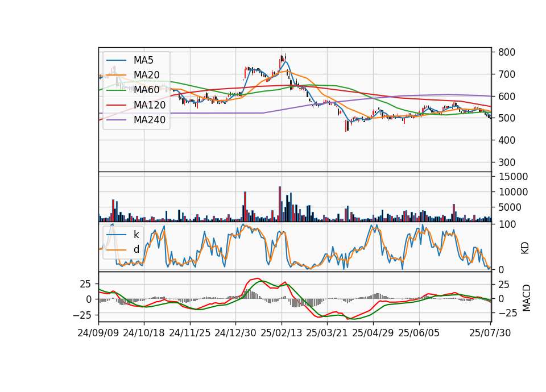The height and width of the screenshot is (392, 546).
Task: Click the purple MA240 legend line sample
Action: (x=116, y=120)
